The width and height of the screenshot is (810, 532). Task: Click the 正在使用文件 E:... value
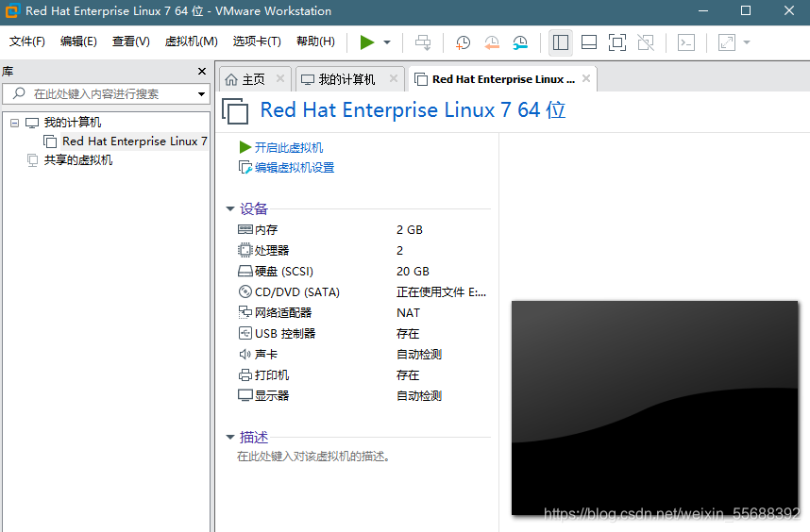click(441, 292)
